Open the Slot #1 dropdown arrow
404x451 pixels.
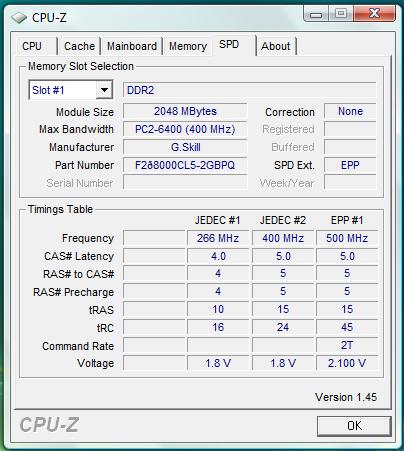click(x=104, y=90)
